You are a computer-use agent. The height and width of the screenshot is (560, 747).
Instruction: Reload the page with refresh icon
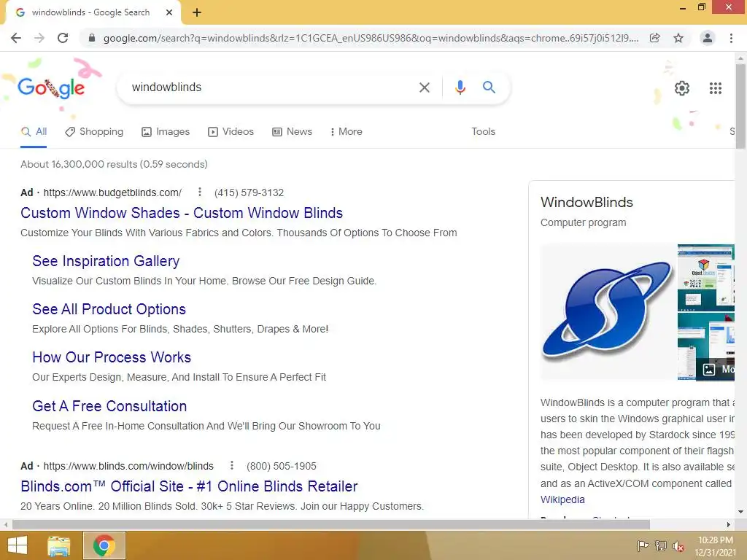(x=63, y=38)
